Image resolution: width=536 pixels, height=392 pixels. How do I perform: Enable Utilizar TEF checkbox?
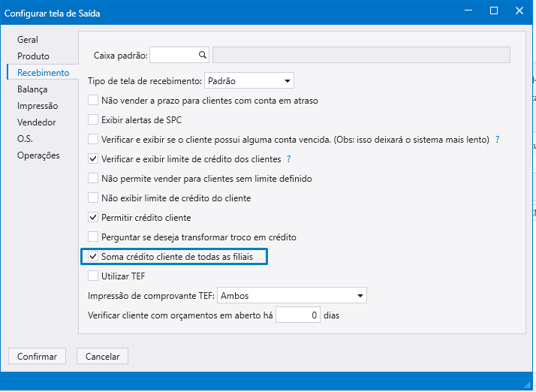pos(93,276)
